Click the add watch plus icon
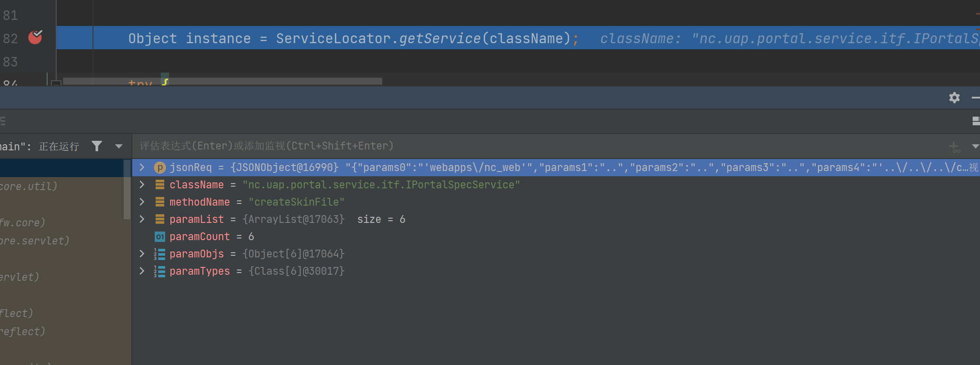Screen dimensions: 980x365 [x=954, y=147]
